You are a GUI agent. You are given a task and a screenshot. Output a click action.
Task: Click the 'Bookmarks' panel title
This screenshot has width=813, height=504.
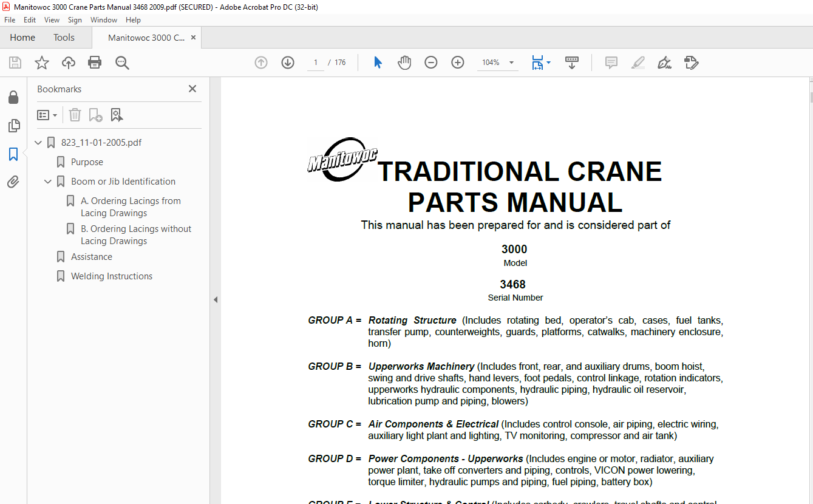[60, 89]
